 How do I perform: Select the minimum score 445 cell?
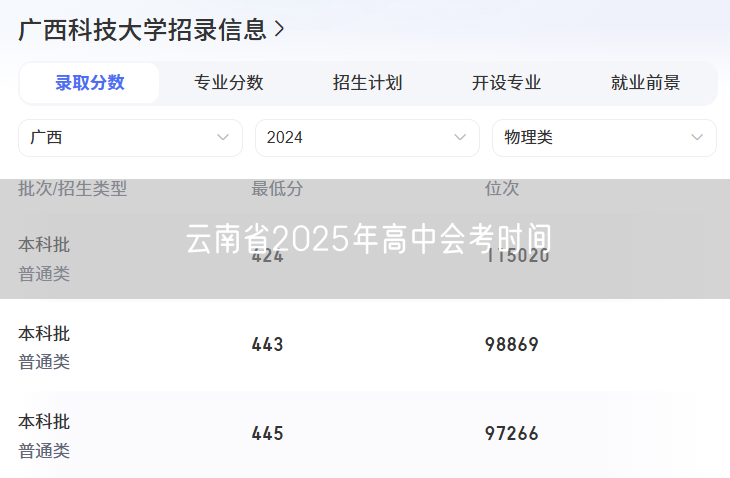click(267, 434)
